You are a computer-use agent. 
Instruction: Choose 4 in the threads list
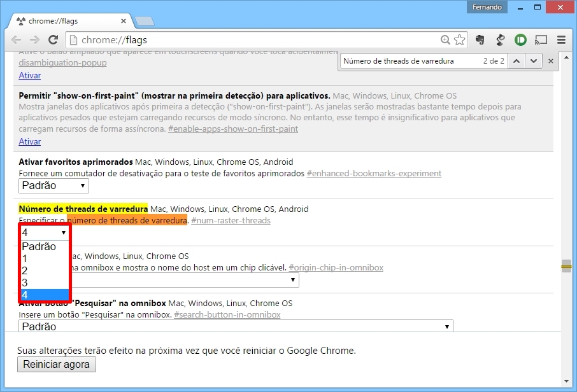coord(44,295)
